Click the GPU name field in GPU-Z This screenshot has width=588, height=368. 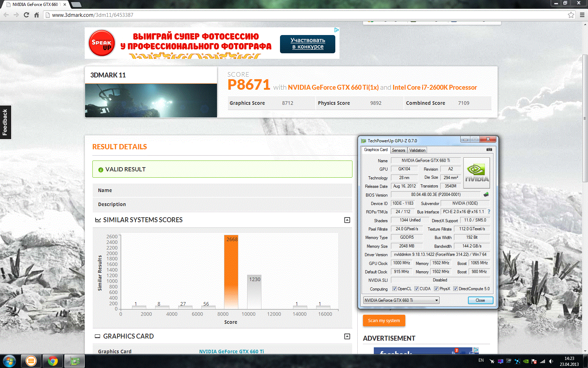[426, 161]
